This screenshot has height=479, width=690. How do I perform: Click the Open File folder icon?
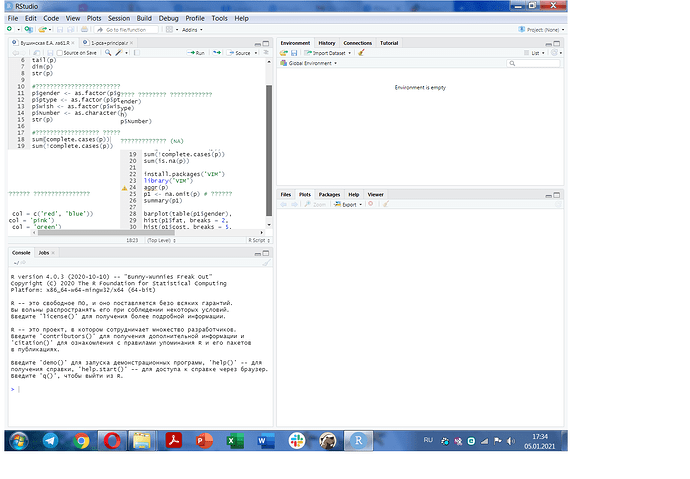tap(42, 29)
